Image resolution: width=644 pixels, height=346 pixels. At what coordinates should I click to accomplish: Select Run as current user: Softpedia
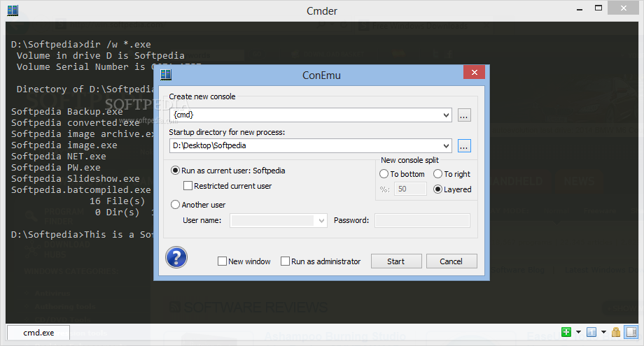pyautogui.click(x=228, y=171)
